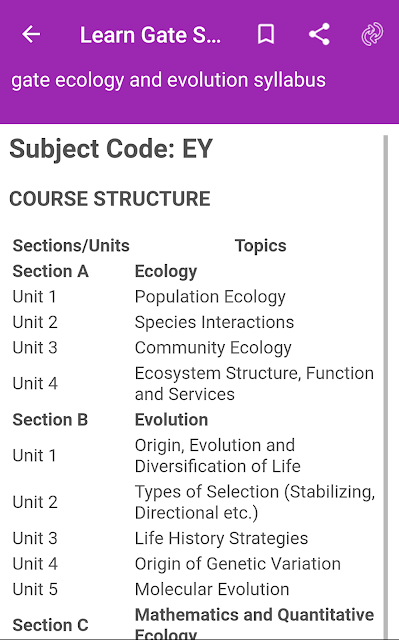Image resolution: width=399 pixels, height=640 pixels.
Task: Select the Population Ecology topic
Action: (x=210, y=297)
